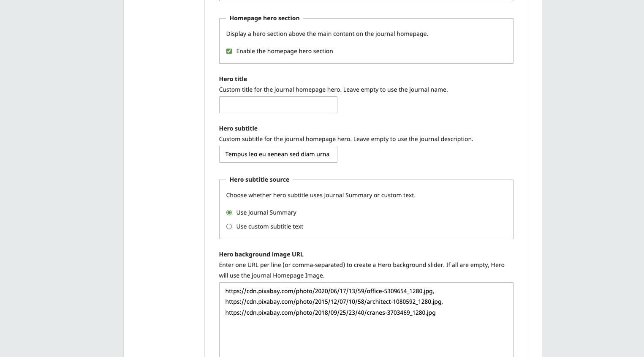Click the cranes-3703469 URL line in textarea
Viewport: 644px width, 357px height.
pos(330,313)
